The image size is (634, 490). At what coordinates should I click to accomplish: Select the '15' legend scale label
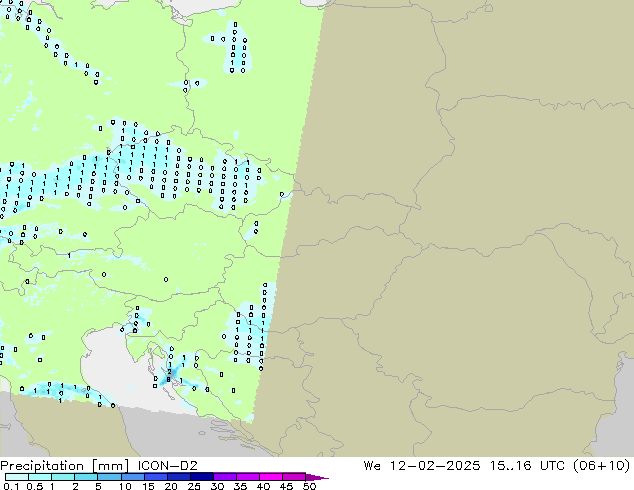click(148, 486)
